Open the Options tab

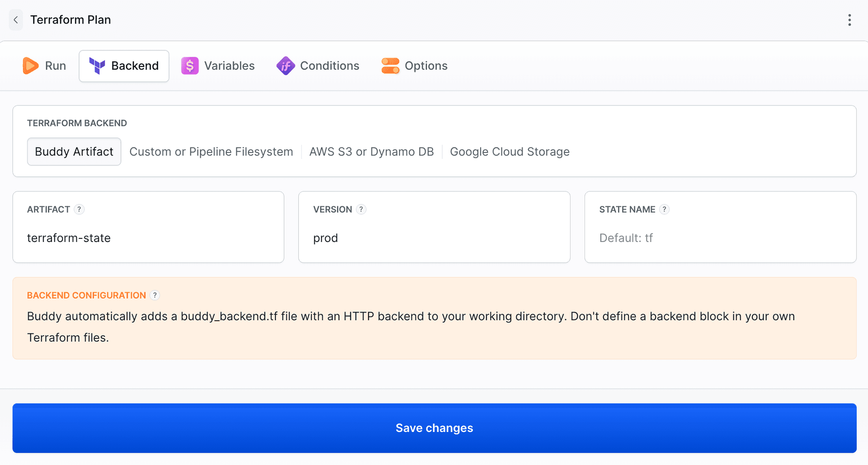[415, 66]
